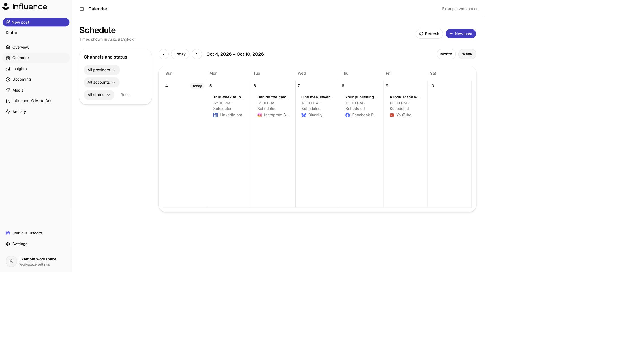This screenshot has width=644, height=362.
Task: Click the Media images icon
Action: (8, 90)
